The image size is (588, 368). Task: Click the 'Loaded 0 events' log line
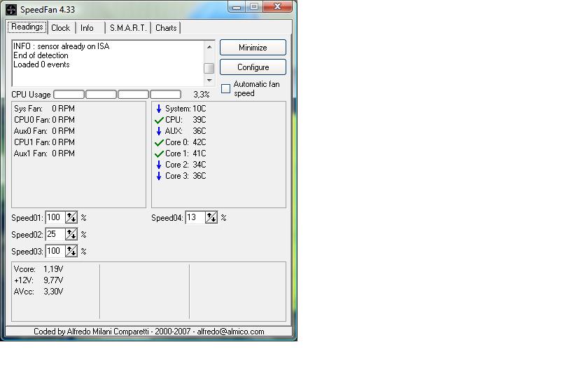tap(41, 64)
